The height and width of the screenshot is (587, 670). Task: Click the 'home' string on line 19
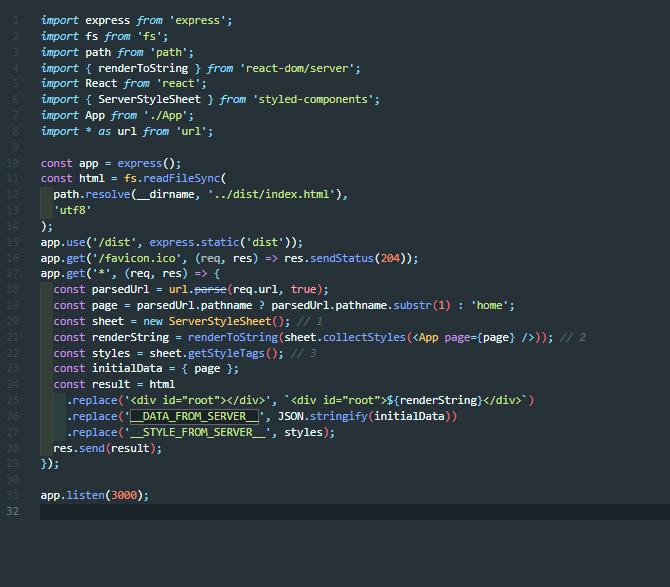pyautogui.click(x=490, y=305)
